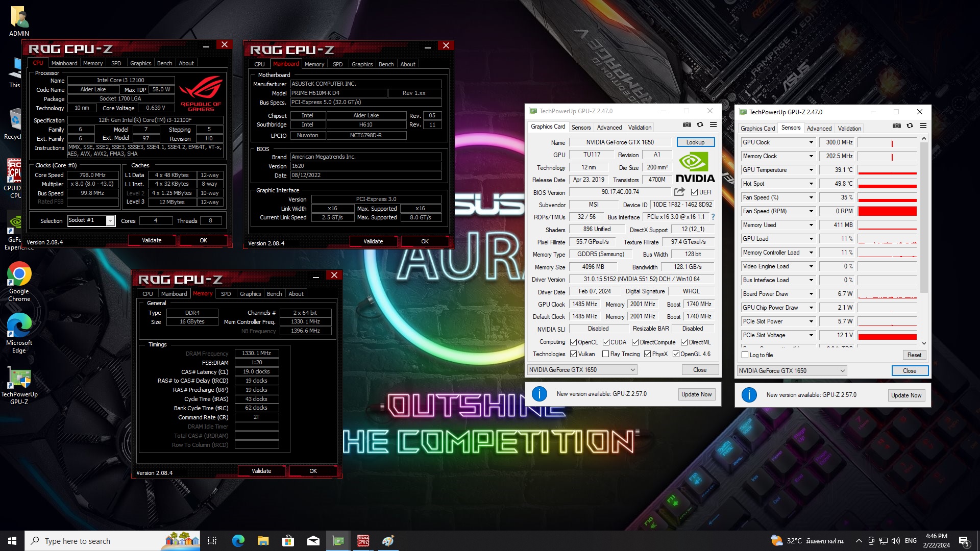Click Reset button in Sensors window
The width and height of the screenshot is (980, 551).
(x=914, y=355)
